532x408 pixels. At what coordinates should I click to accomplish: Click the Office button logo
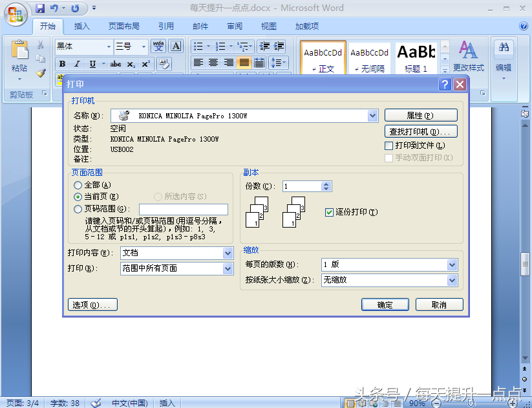(x=16, y=14)
